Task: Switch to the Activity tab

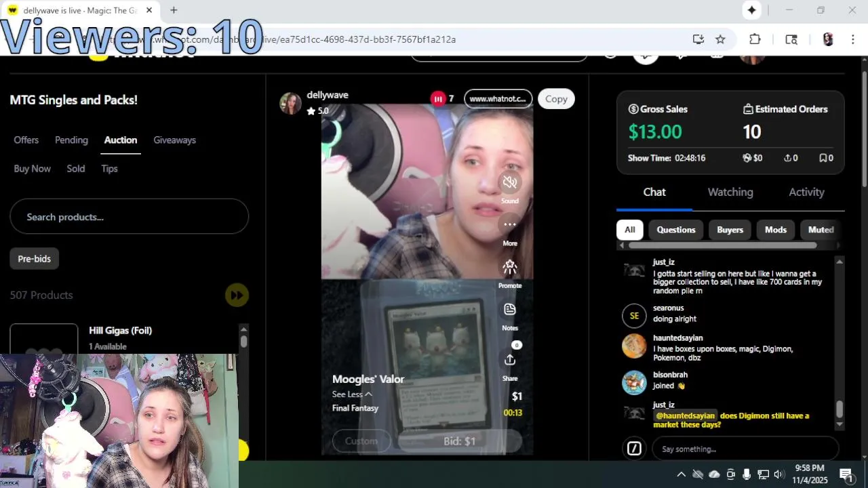Action: (x=806, y=192)
